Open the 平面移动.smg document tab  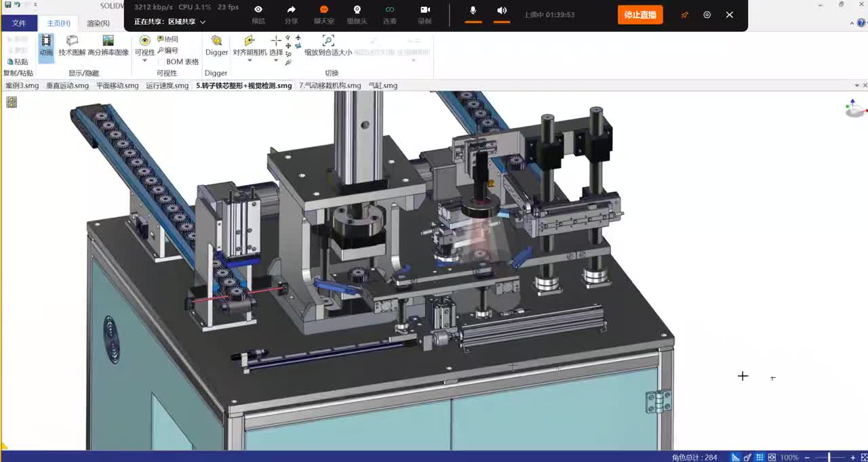click(x=117, y=86)
